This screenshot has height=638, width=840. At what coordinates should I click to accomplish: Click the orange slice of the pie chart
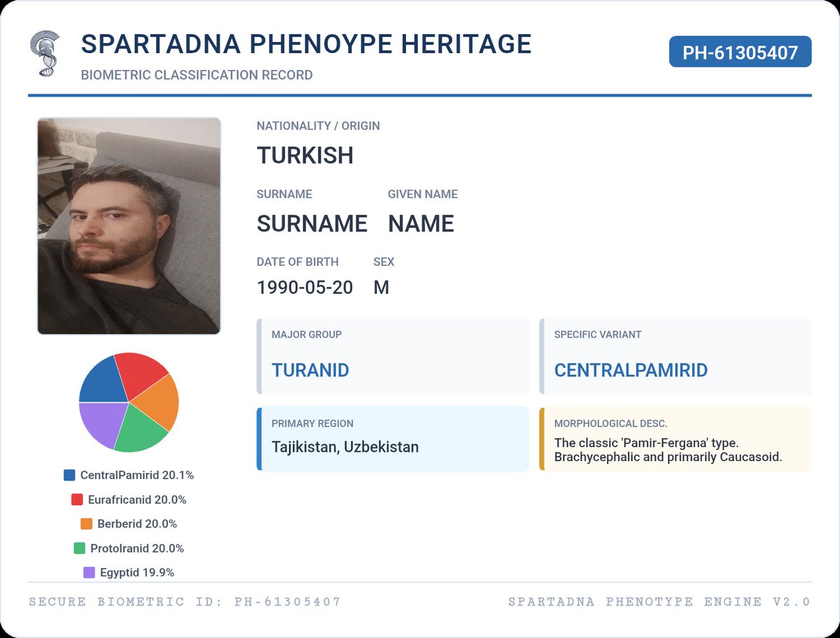coord(157,402)
